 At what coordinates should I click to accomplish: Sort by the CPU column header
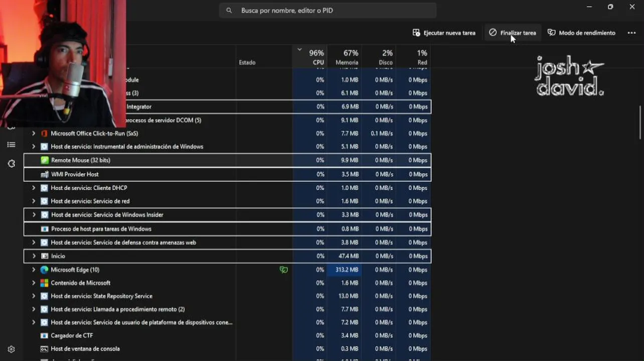pos(310,57)
